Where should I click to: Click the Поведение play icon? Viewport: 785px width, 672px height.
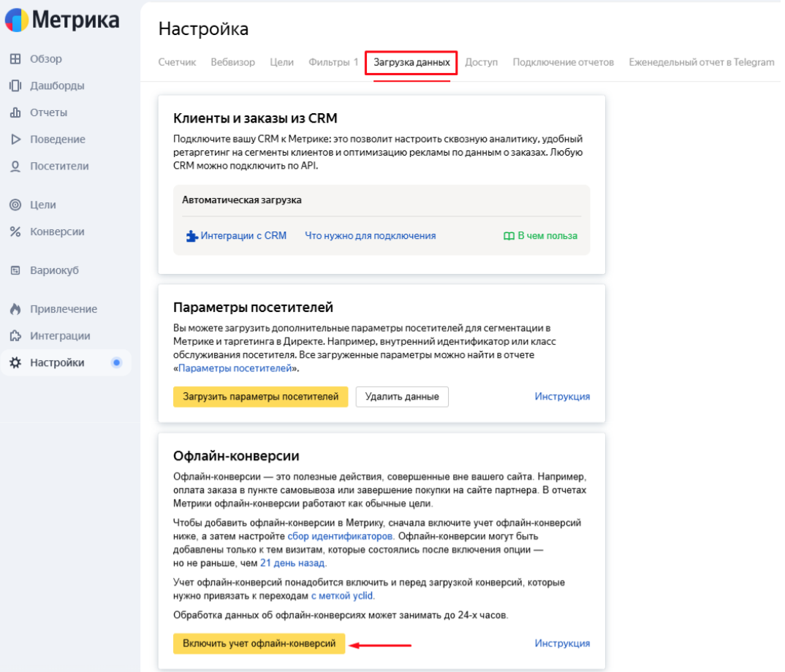pyautogui.click(x=15, y=139)
